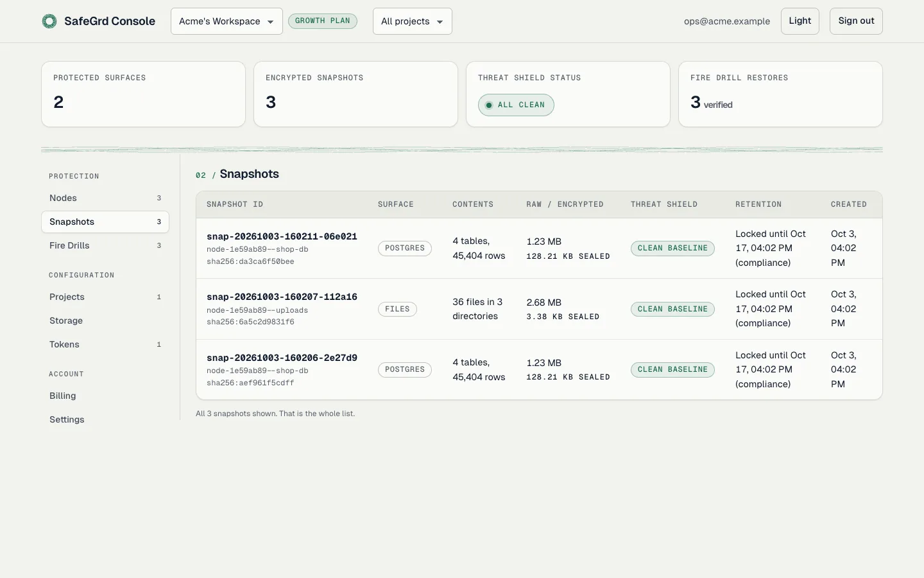
Task: Click the SafeGrd Console logo icon
Action: pyautogui.click(x=49, y=21)
